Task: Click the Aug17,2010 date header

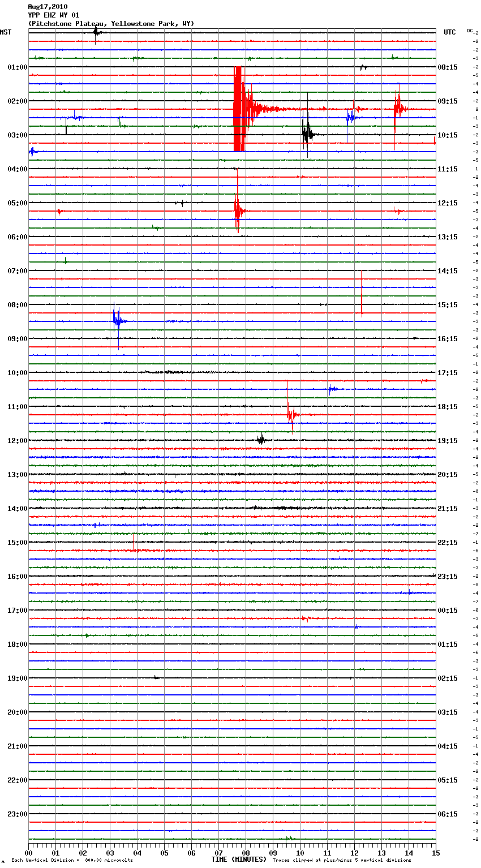Action: (x=48, y=7)
